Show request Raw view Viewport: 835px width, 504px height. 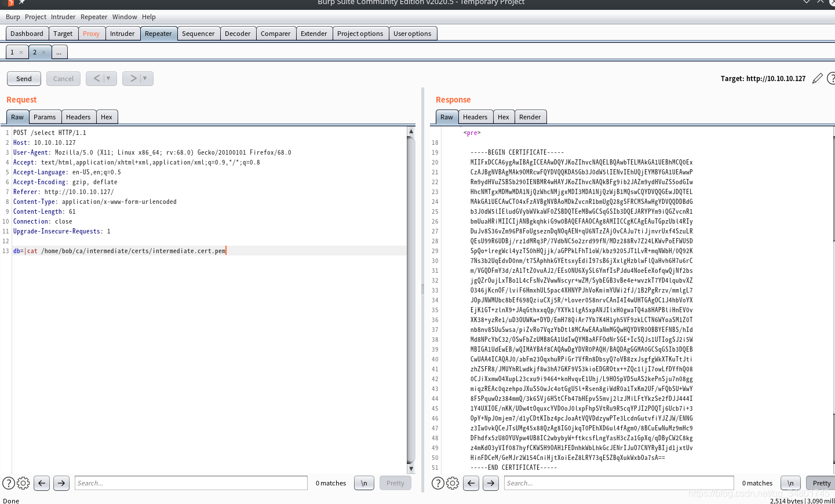point(17,117)
